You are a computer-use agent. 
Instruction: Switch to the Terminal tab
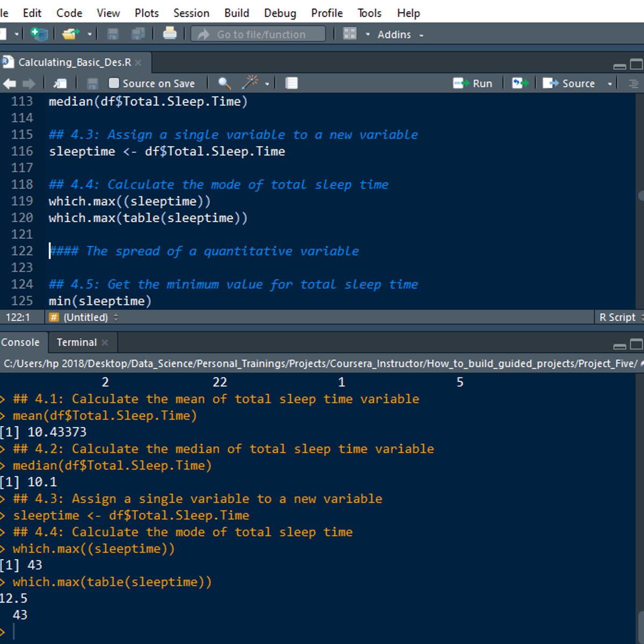(x=77, y=342)
